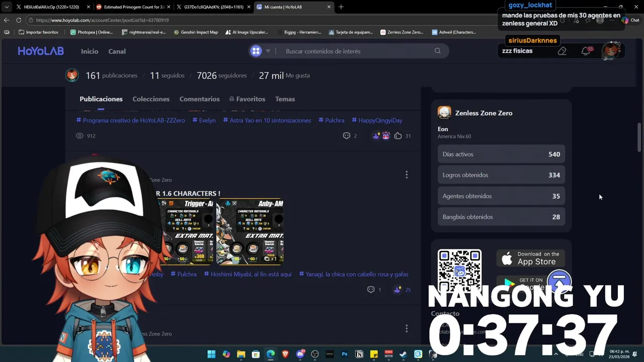The height and width of the screenshot is (362, 644).
Task: Open hashtag 'Hoshimi Miyabi, al fin está aquí'
Action: tap(248, 274)
